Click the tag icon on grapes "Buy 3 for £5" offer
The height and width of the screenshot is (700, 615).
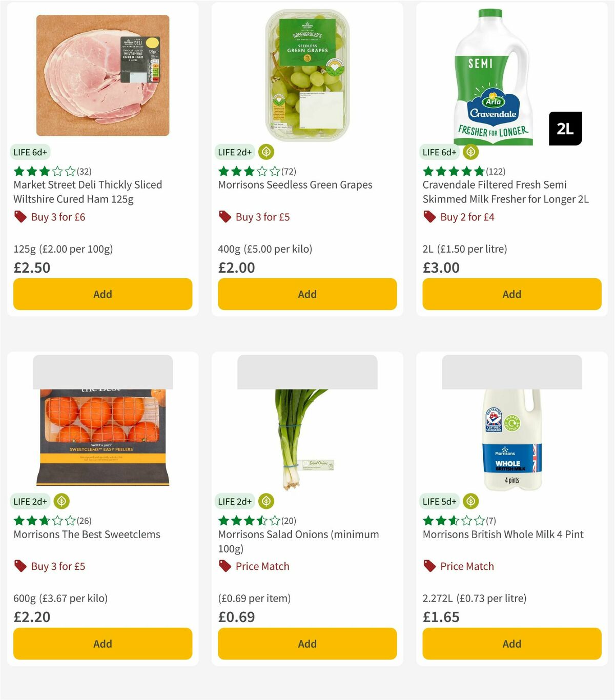(x=225, y=217)
